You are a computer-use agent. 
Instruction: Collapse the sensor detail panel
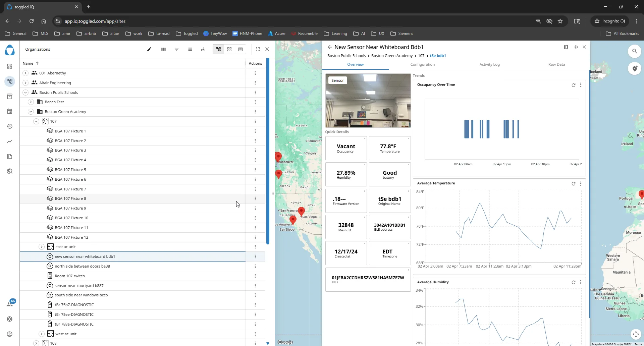tap(576, 47)
